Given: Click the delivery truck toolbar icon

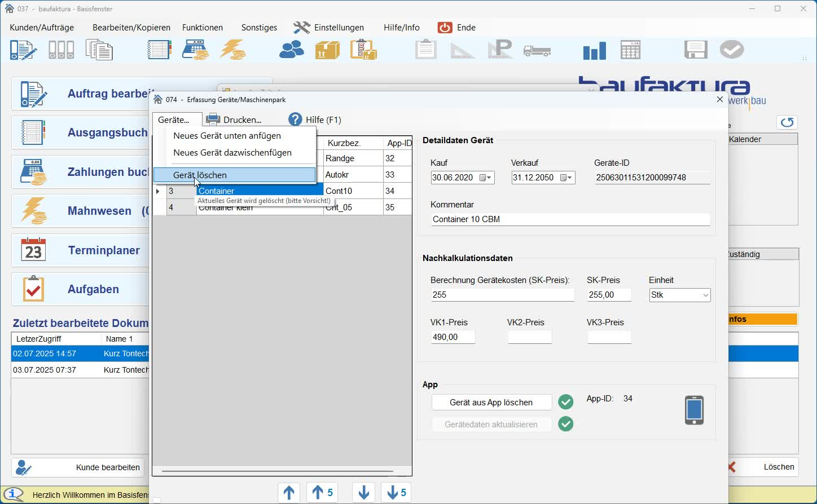Looking at the screenshot, I should pyautogui.click(x=537, y=51).
